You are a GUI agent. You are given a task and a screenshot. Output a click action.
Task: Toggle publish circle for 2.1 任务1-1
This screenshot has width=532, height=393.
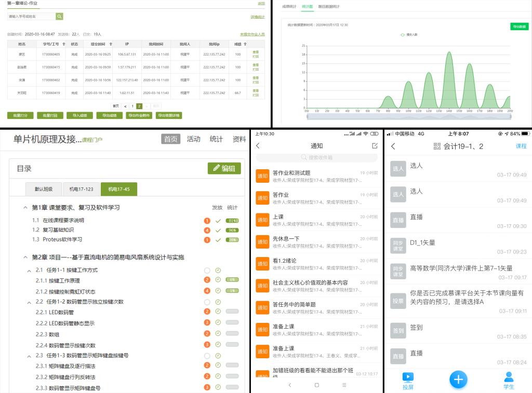pyautogui.click(x=207, y=270)
